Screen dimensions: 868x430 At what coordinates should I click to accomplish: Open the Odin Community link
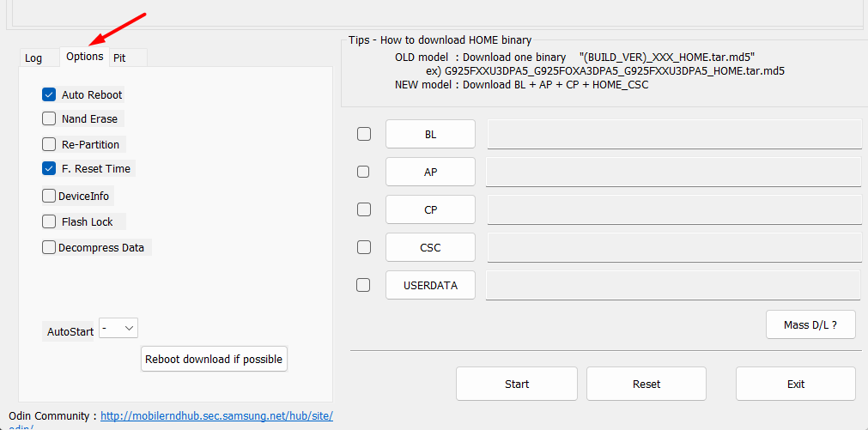click(216, 416)
